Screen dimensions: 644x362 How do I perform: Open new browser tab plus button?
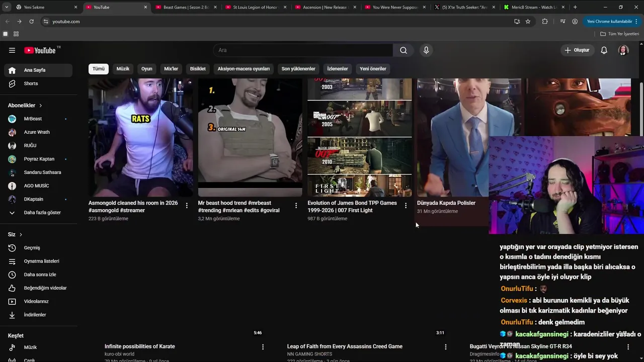click(575, 7)
